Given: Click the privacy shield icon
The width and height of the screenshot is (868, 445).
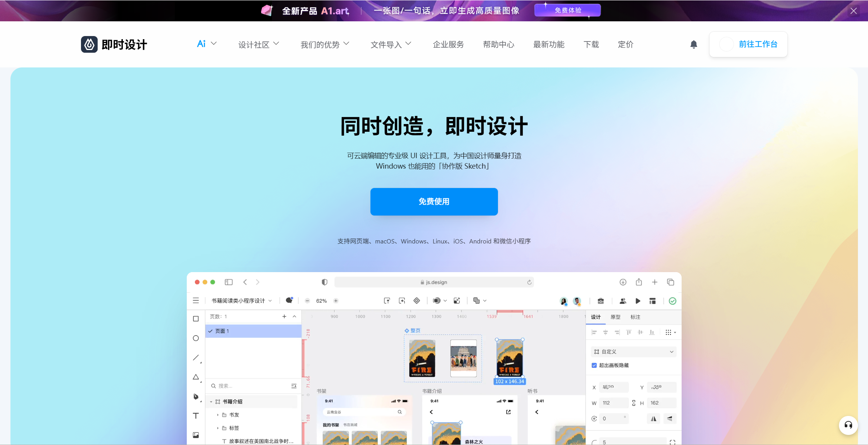Looking at the screenshot, I should coord(325,282).
